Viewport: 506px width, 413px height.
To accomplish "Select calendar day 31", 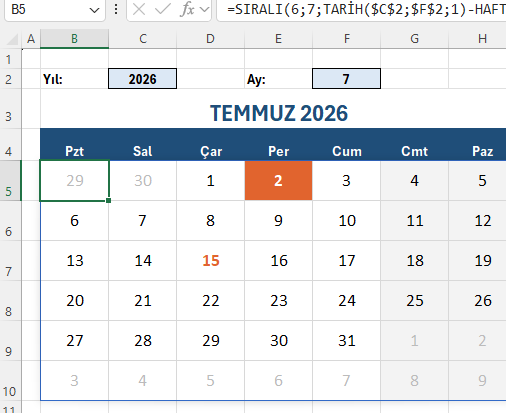I will click(347, 341).
